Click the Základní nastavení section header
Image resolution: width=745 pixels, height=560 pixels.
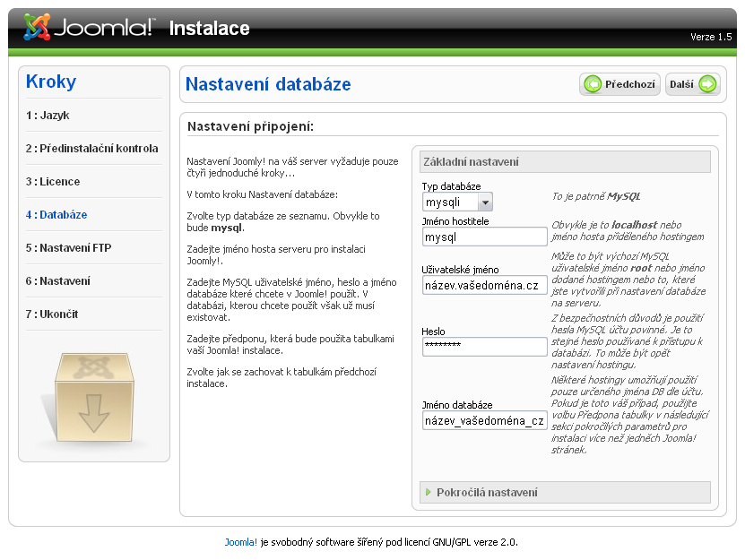(565, 162)
